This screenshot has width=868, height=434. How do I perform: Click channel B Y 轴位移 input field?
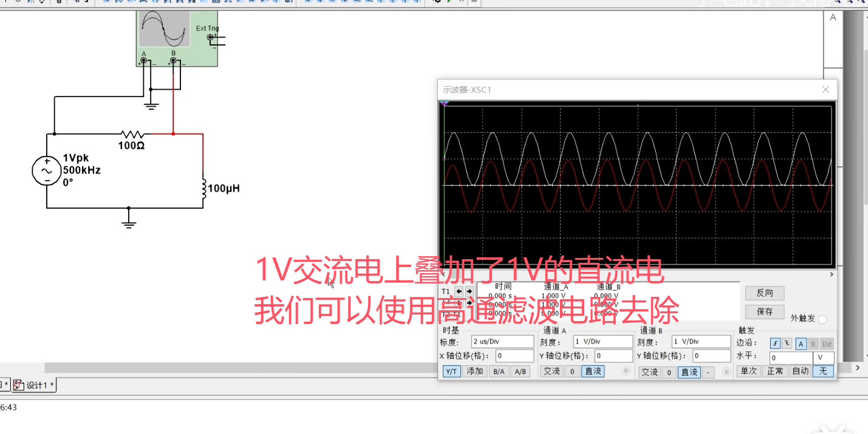tap(711, 356)
